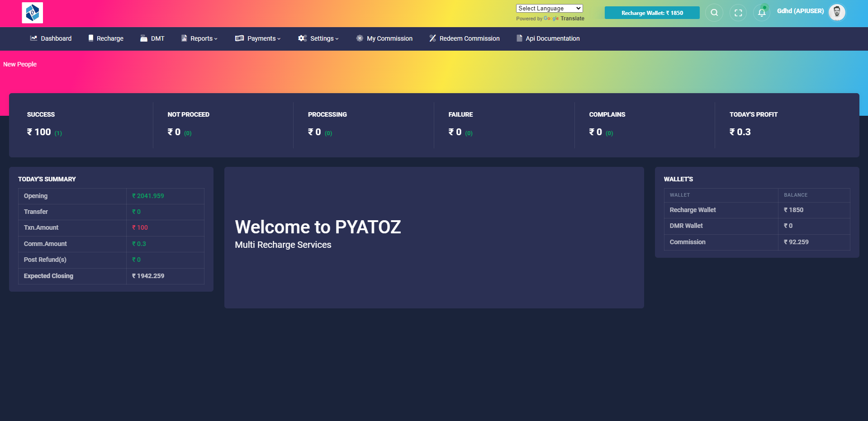Click the Gdhd (APIUSER) username
The image size is (868, 421).
(800, 11)
